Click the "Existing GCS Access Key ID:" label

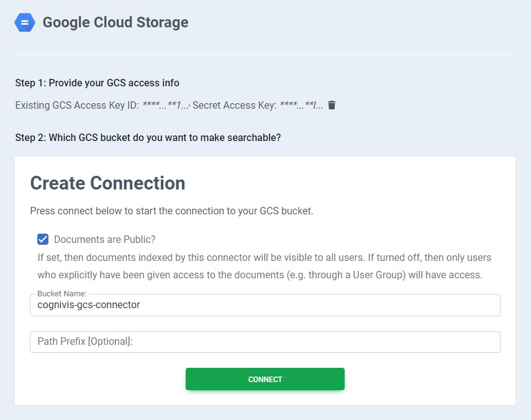(x=77, y=106)
